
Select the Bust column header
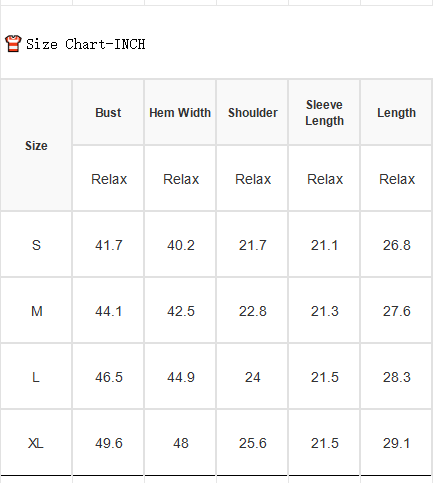click(x=108, y=113)
